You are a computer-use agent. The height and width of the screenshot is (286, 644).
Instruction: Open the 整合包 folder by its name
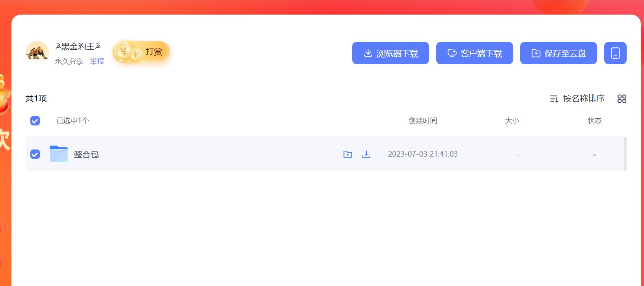pos(86,154)
